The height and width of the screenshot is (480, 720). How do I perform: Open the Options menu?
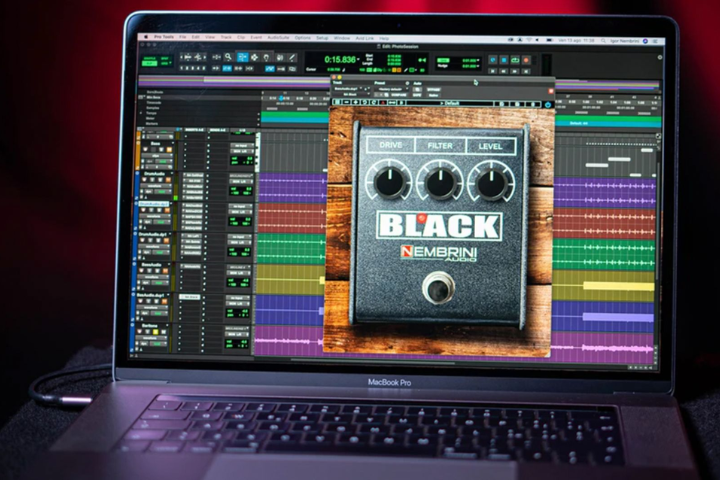coord(302,38)
